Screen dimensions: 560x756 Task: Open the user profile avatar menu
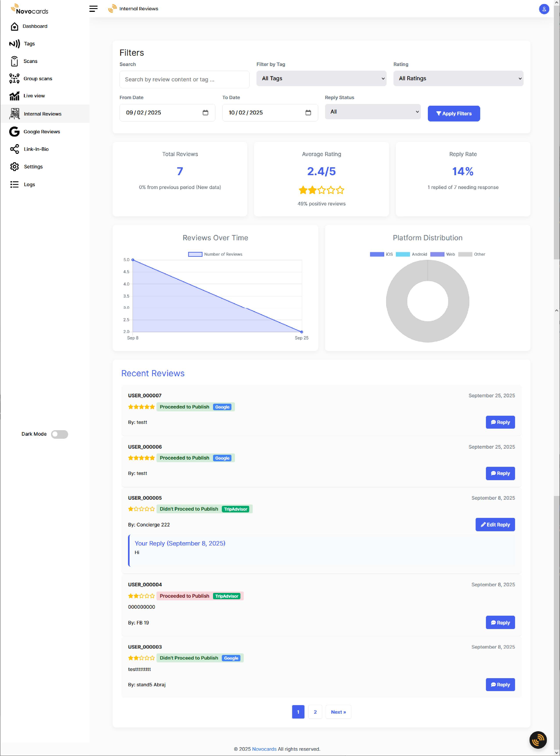pyautogui.click(x=544, y=9)
